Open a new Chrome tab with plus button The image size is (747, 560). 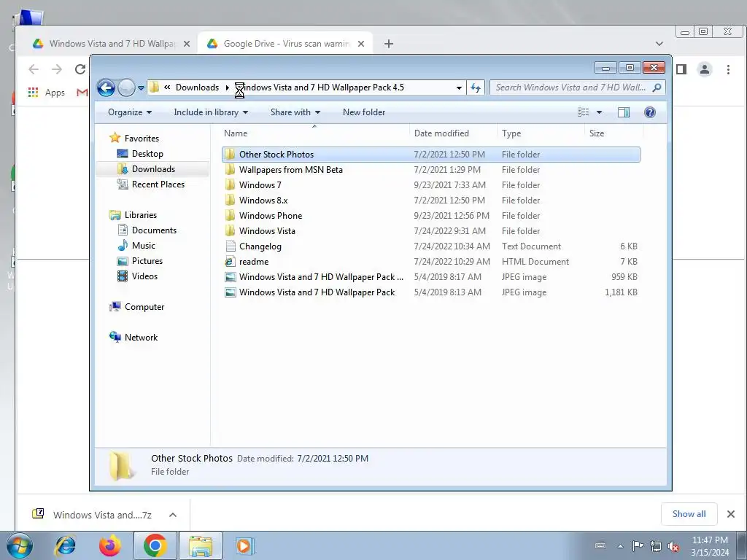tap(389, 44)
